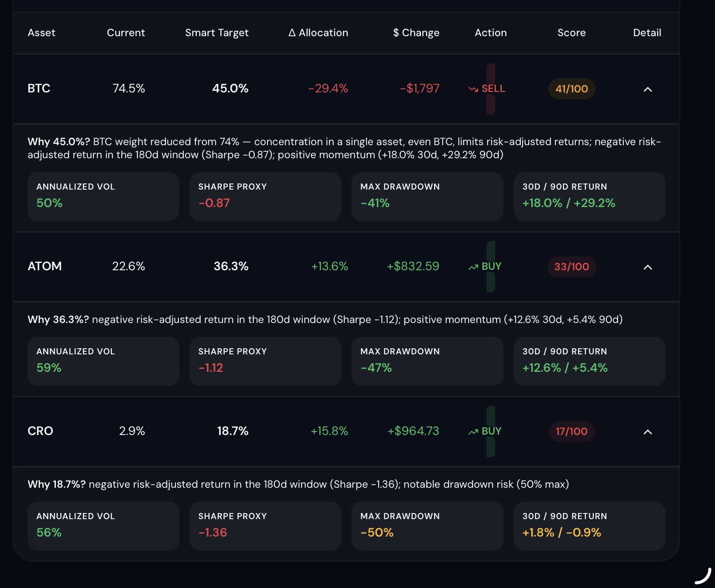The height and width of the screenshot is (588, 715).
Task: Click the BTC Max Drawdown -41% card
Action: point(428,197)
